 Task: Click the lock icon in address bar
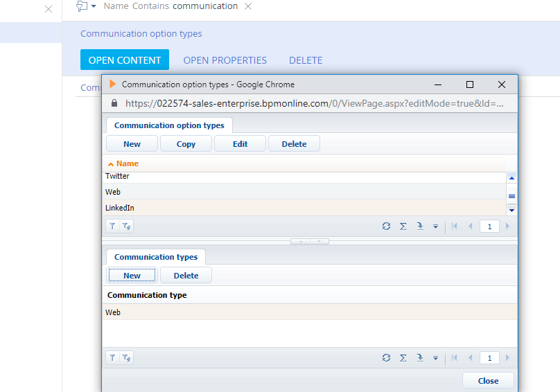tap(114, 103)
